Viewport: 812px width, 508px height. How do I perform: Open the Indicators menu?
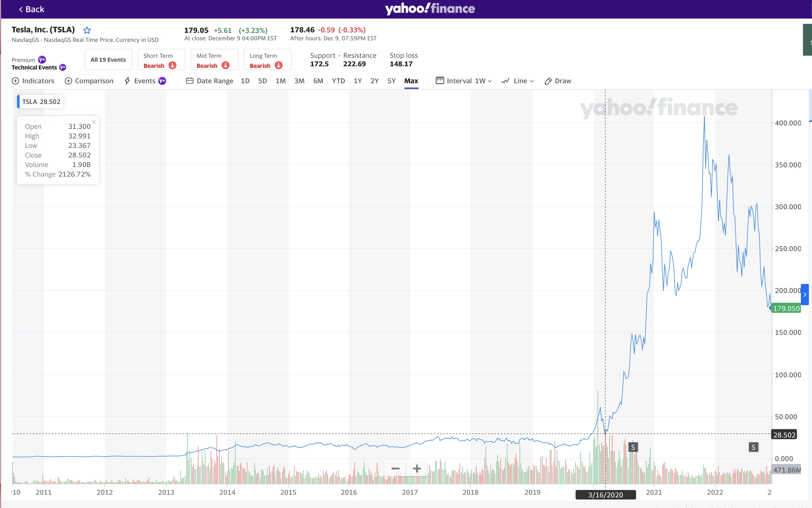(x=33, y=81)
